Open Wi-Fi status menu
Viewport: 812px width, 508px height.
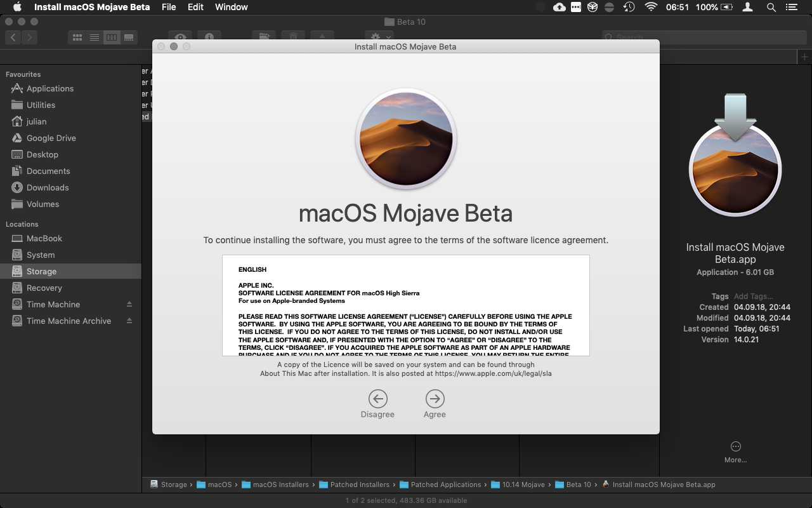(x=651, y=7)
